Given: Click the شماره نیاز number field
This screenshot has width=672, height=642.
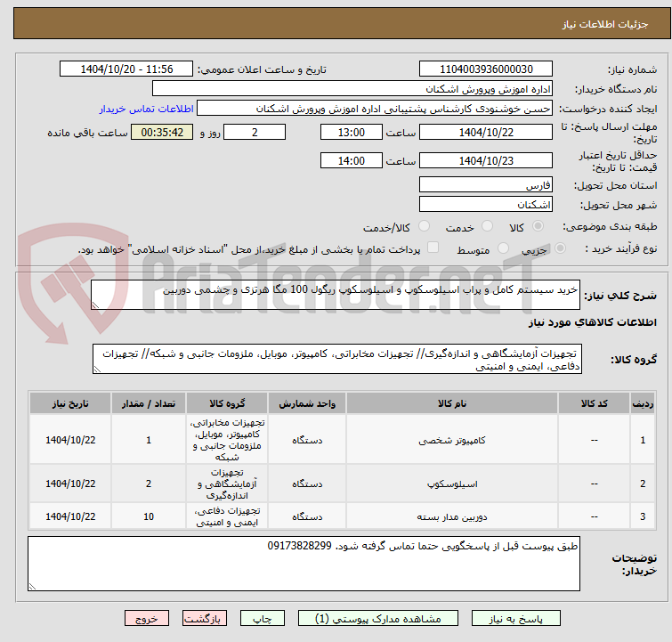Looking at the screenshot, I should (x=486, y=69).
